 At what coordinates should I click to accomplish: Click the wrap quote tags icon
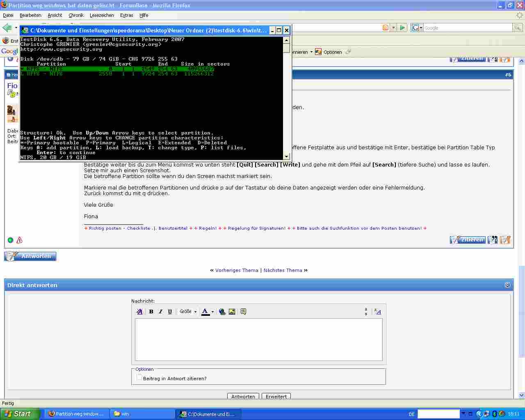[x=243, y=312]
